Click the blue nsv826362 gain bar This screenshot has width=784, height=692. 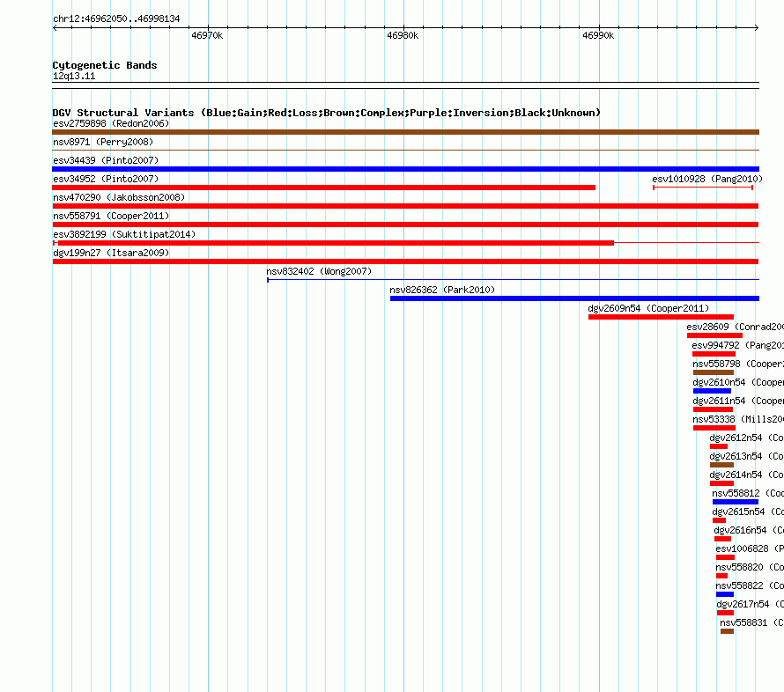574,298
